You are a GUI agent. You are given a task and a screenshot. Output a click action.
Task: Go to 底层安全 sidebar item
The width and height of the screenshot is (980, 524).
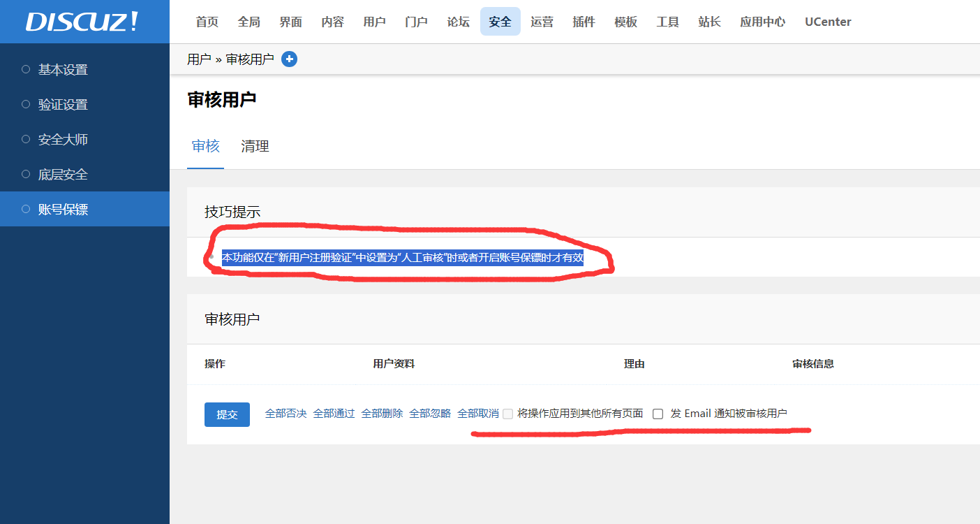coord(63,175)
